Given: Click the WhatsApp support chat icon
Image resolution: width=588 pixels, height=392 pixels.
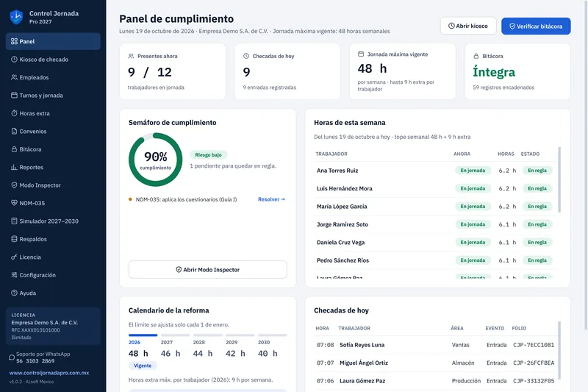Looking at the screenshot, I should [12, 357].
